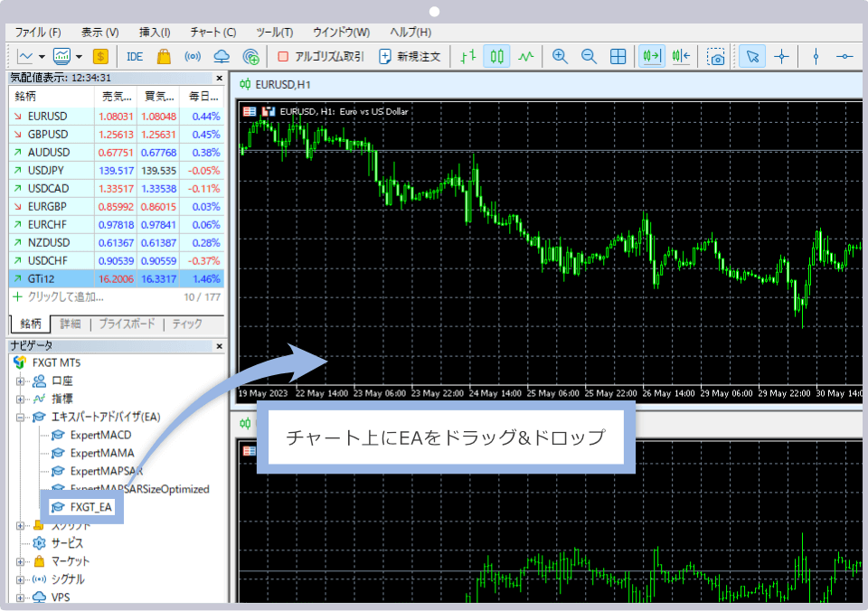868x611 pixels.
Task: Click the yellow dollar trading icon
Action: point(100,56)
